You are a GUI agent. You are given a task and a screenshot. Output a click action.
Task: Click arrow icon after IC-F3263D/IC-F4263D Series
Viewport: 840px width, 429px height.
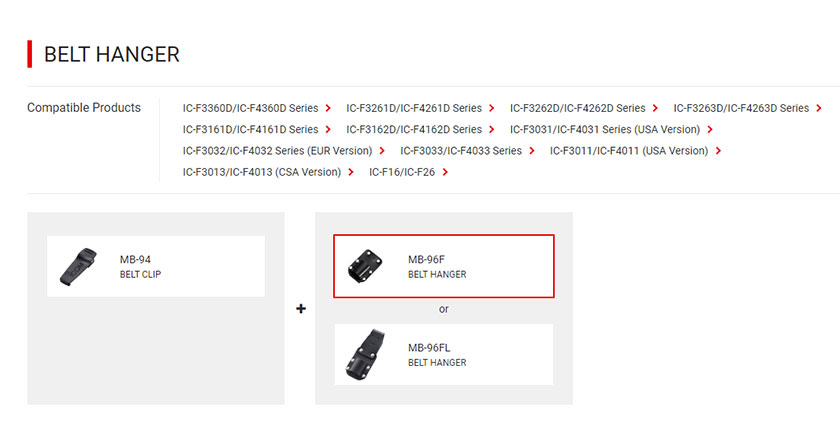pyautogui.click(x=819, y=108)
